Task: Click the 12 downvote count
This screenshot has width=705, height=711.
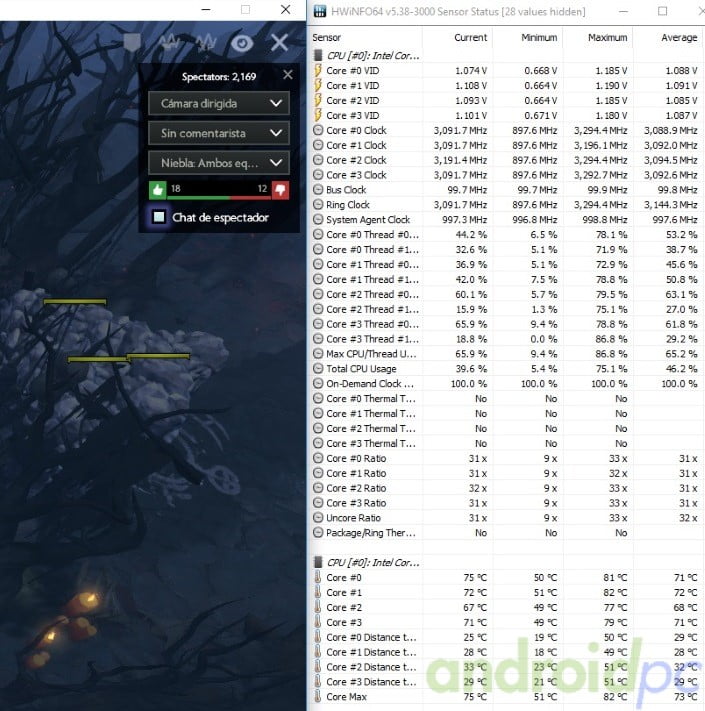Action: (x=263, y=188)
